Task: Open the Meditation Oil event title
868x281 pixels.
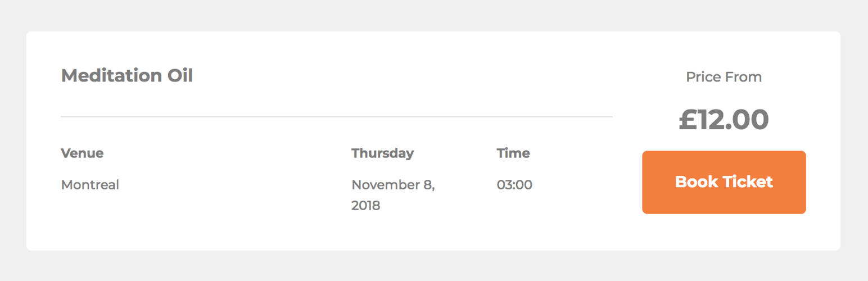Action: click(127, 75)
